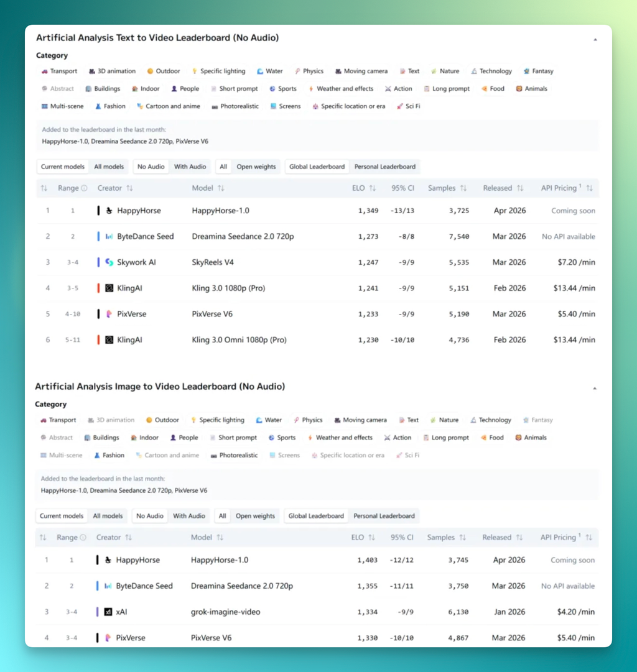Sort Text to Video table by Released arrows
The width and height of the screenshot is (637, 672).
[520, 188]
